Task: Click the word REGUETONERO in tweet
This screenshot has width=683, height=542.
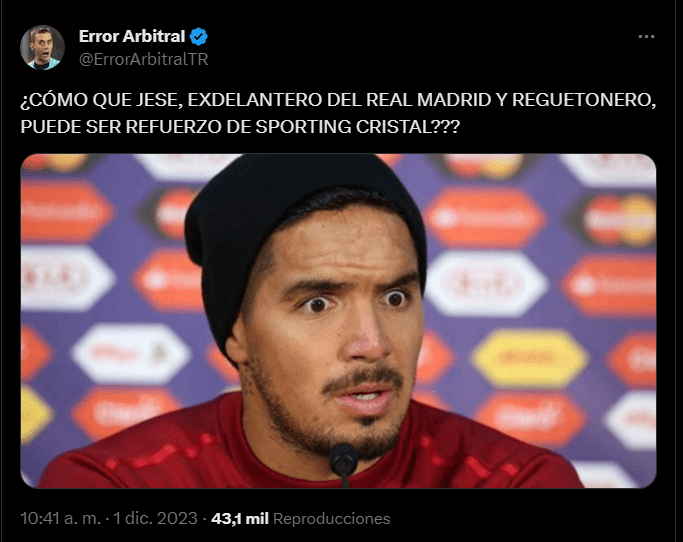Action: point(584,100)
